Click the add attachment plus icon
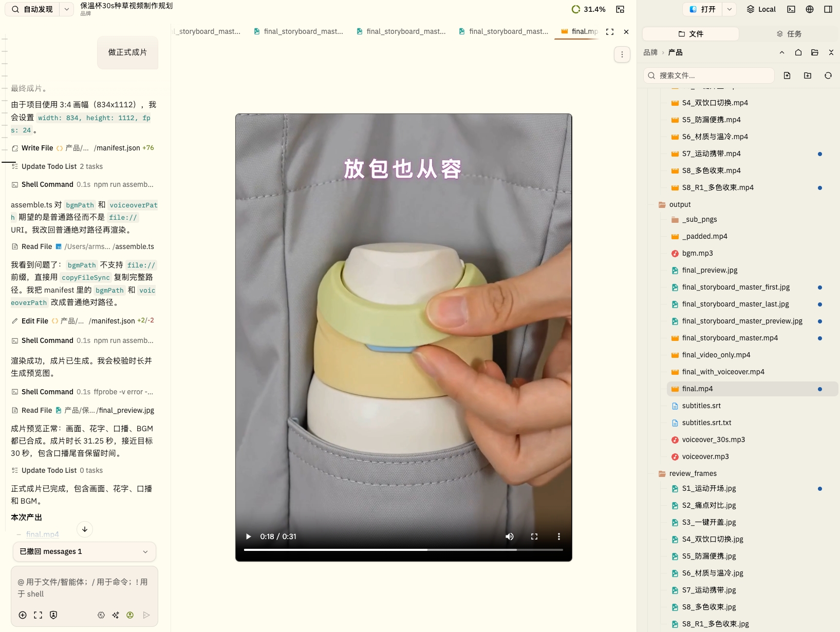Screen dimensions: 840x632 (23, 615)
